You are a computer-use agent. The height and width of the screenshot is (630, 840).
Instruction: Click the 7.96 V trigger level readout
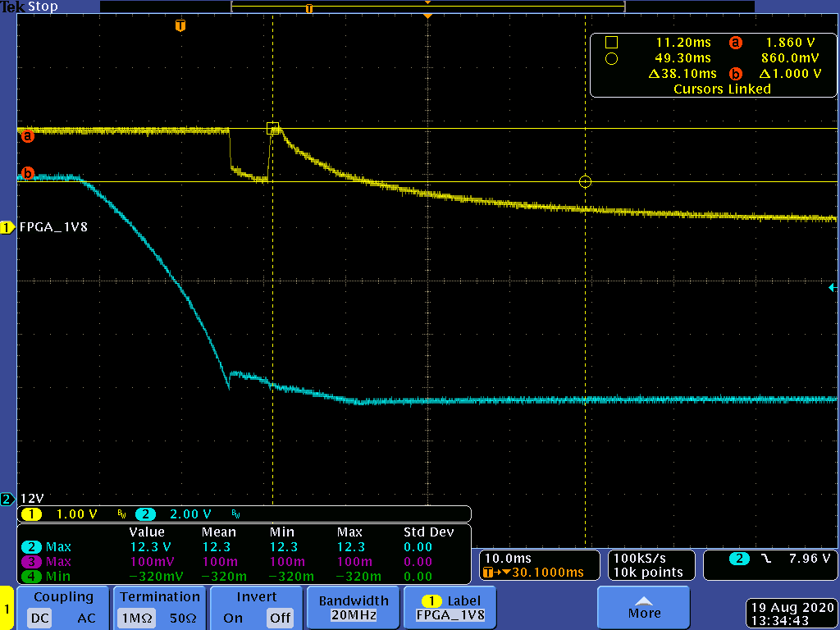click(809, 558)
